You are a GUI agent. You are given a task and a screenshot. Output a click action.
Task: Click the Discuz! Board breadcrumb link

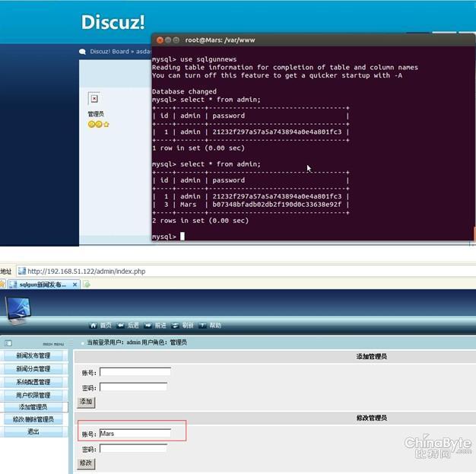pyautogui.click(x=109, y=51)
